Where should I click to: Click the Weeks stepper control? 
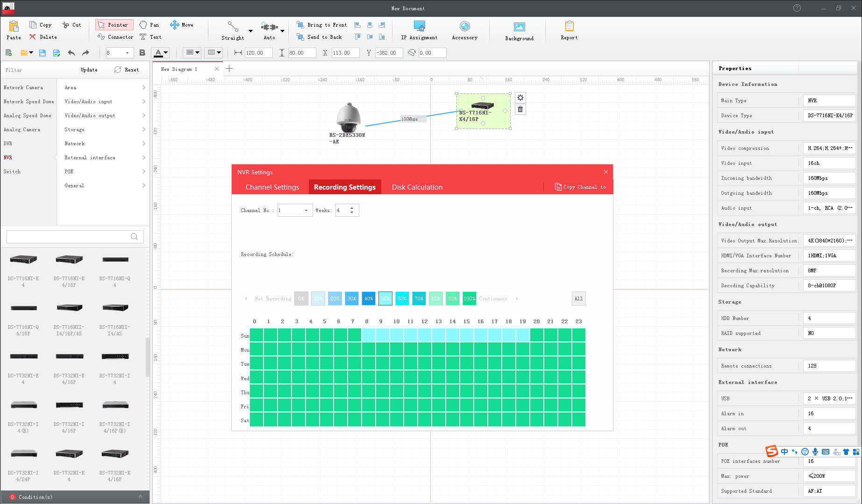tap(352, 210)
